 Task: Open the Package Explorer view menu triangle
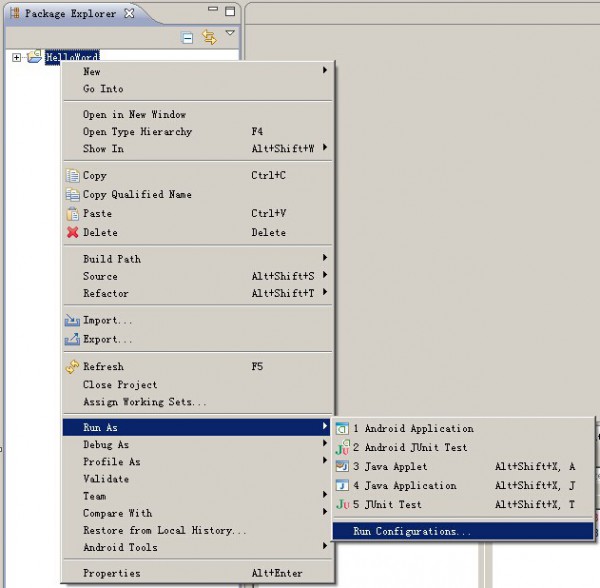(x=230, y=33)
